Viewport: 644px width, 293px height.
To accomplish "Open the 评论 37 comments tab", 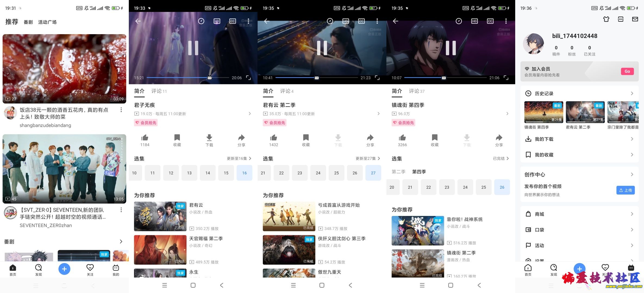I will click(x=417, y=91).
